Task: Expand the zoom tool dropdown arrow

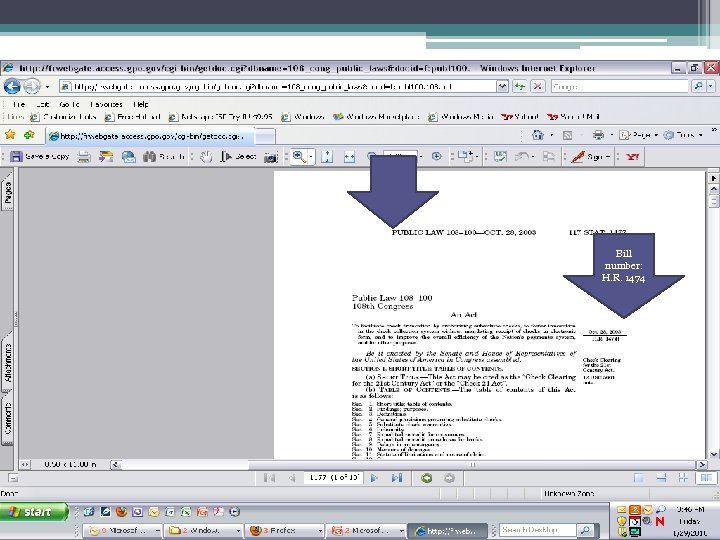Action: (x=311, y=157)
